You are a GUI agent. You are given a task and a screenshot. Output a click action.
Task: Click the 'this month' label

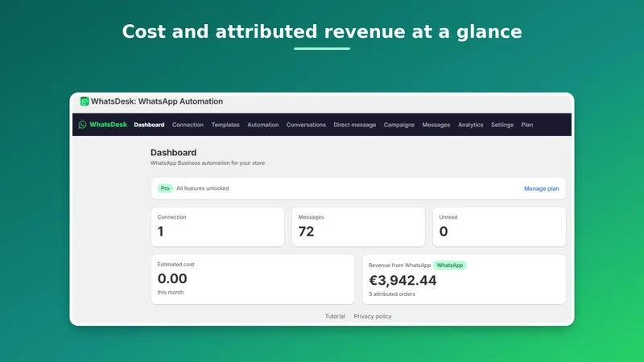[171, 293]
